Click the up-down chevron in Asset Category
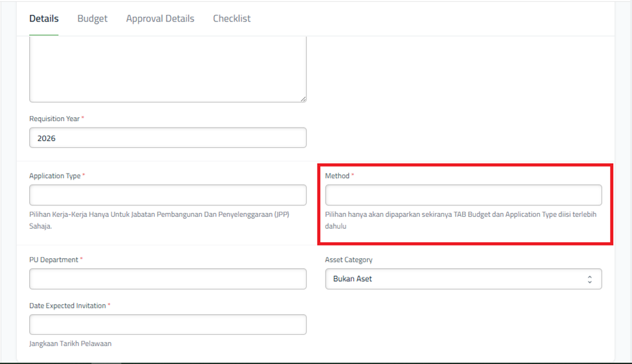The width and height of the screenshot is (632, 364). click(589, 279)
